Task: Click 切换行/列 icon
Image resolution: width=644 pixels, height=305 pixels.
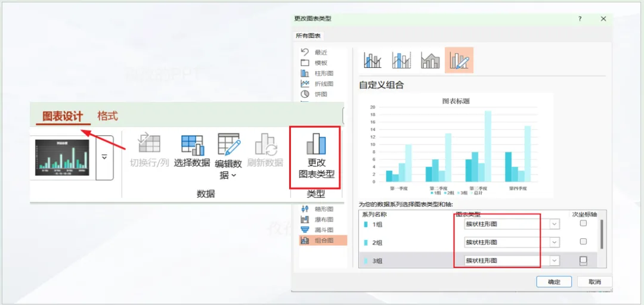Action: click(149, 143)
